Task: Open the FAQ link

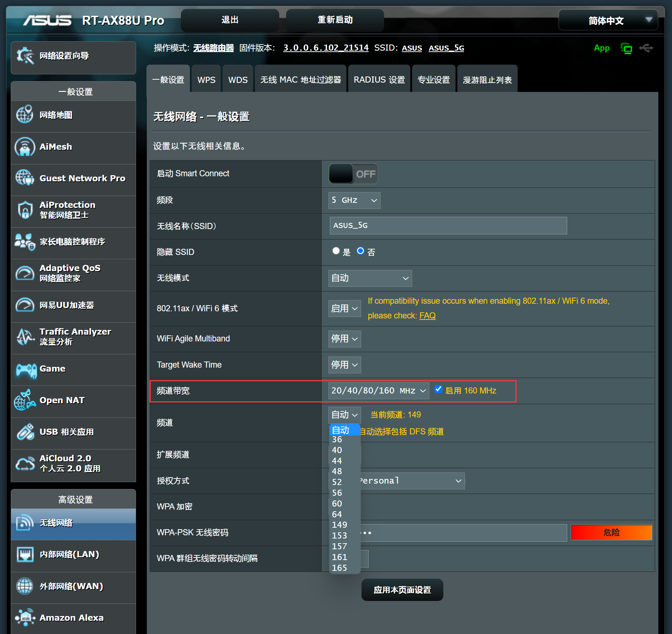Action: coord(428,316)
